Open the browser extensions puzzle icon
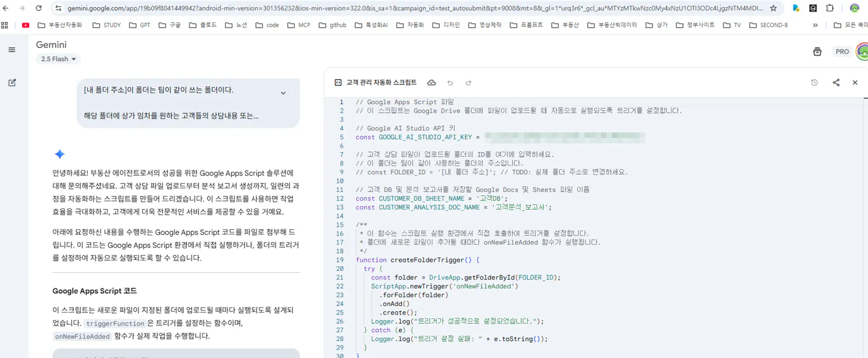The width and height of the screenshot is (868, 358). click(829, 9)
